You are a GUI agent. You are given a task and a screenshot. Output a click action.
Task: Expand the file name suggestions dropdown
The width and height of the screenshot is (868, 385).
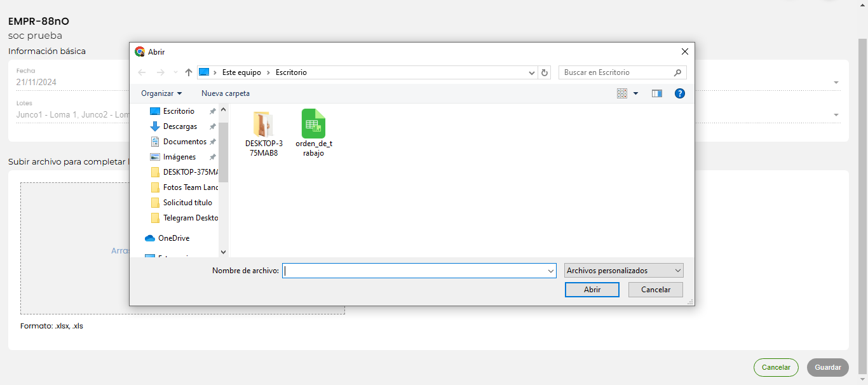coord(551,271)
